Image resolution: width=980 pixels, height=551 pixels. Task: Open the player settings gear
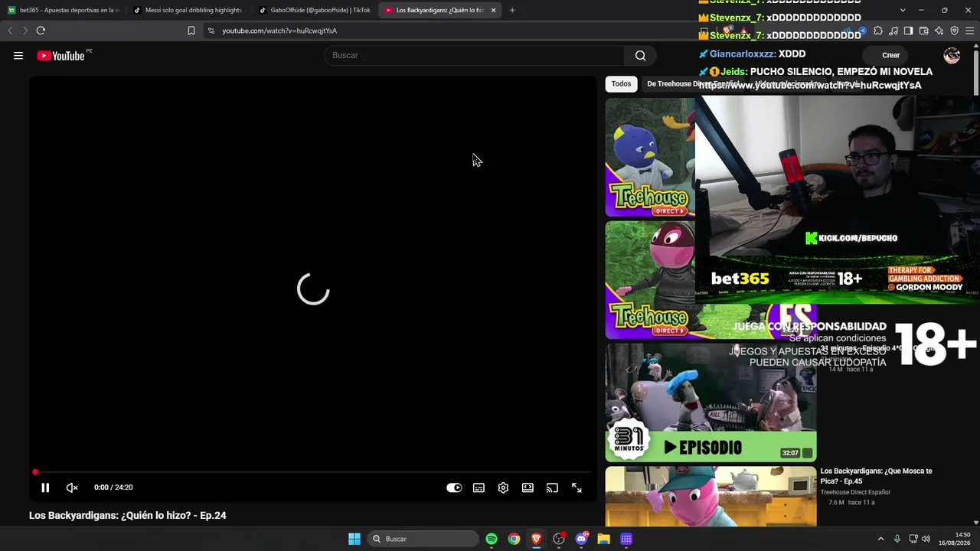(x=503, y=487)
